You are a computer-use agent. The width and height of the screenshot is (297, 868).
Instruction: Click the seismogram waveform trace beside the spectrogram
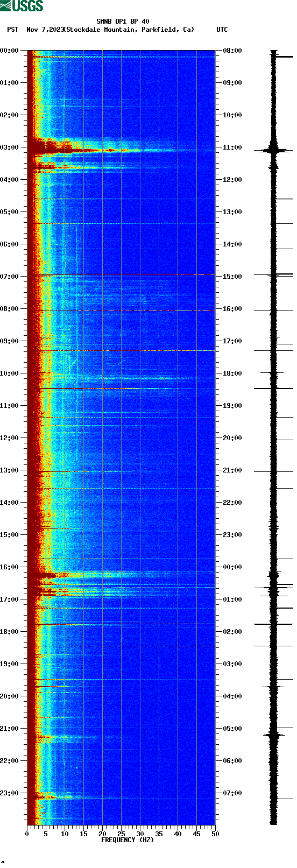pyautogui.click(x=273, y=437)
